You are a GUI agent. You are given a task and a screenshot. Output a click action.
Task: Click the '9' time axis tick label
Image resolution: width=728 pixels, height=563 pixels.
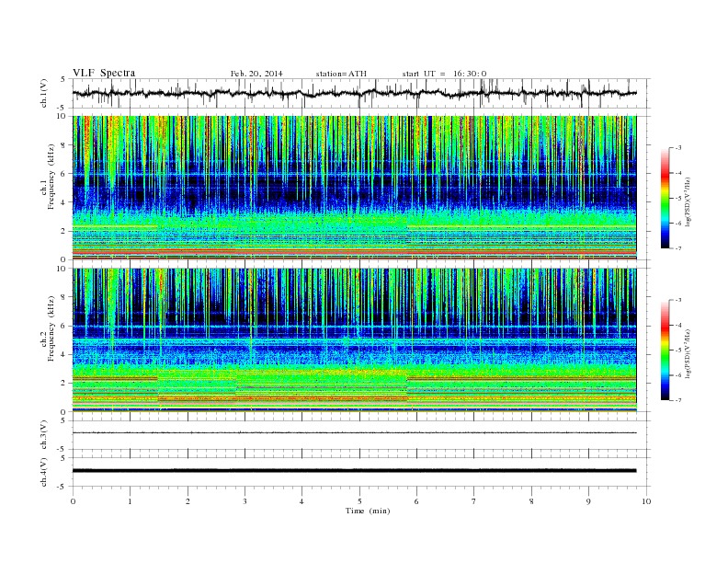pos(588,501)
